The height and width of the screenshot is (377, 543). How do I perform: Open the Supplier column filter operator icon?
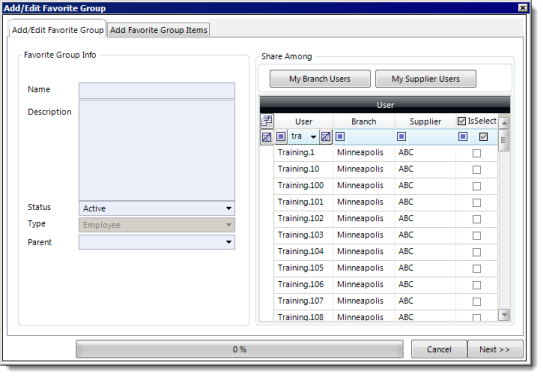point(401,137)
